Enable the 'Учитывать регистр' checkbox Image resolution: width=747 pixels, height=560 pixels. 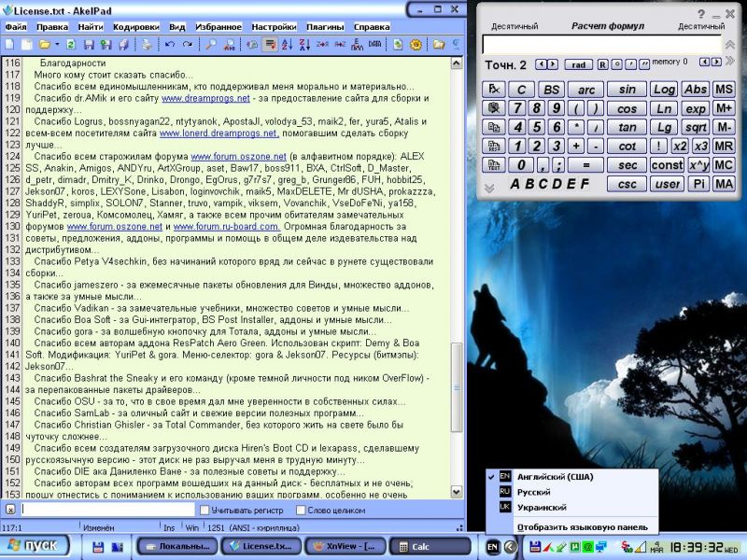(204, 509)
